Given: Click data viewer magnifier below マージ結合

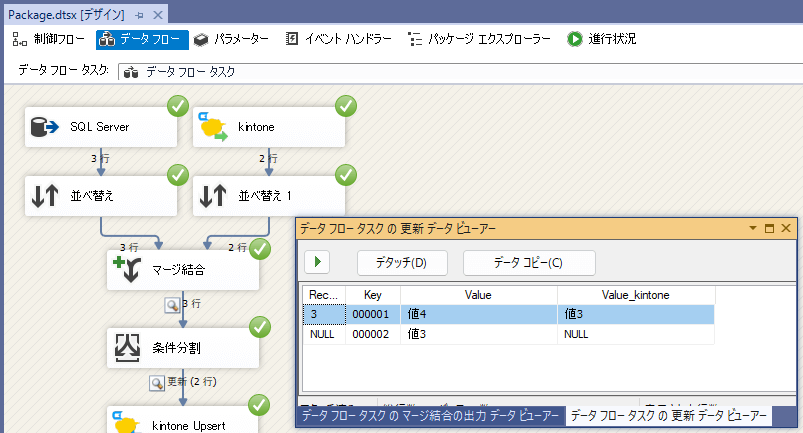Looking at the screenshot, I should click(172, 305).
